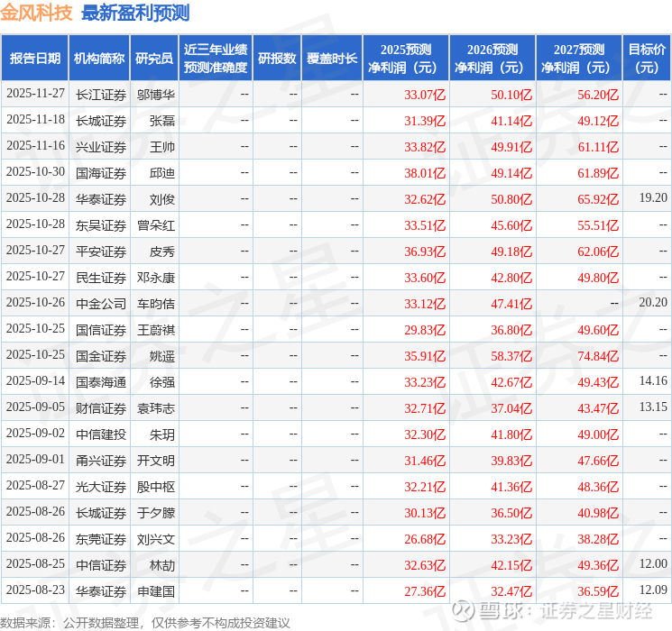
Task: Click target price 12.00
Action: pos(653,563)
